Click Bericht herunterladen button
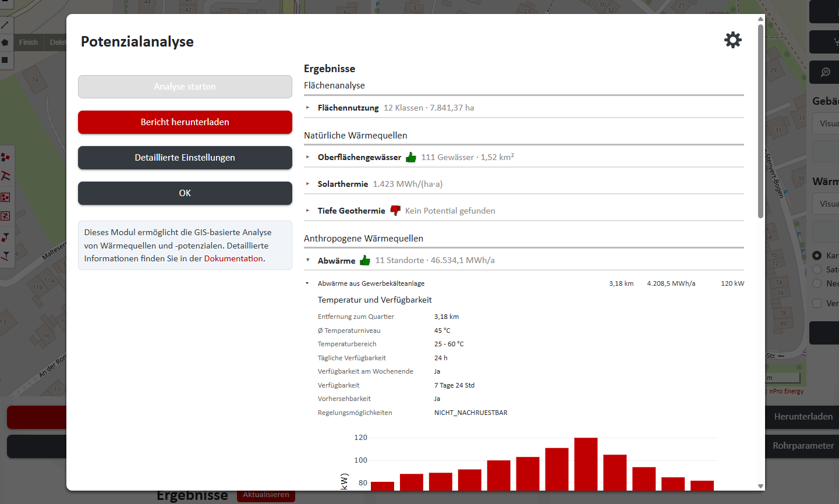839x504 pixels. [x=185, y=122]
